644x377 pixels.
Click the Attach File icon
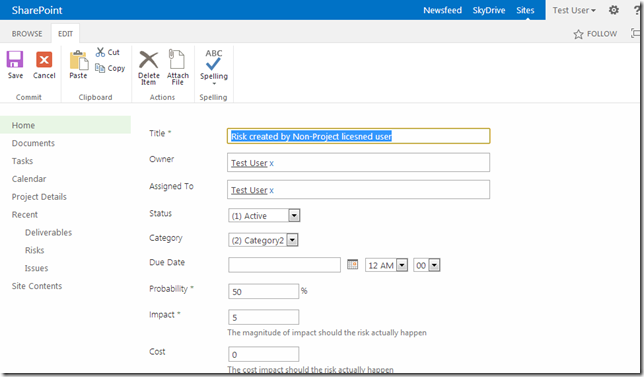pyautogui.click(x=177, y=59)
